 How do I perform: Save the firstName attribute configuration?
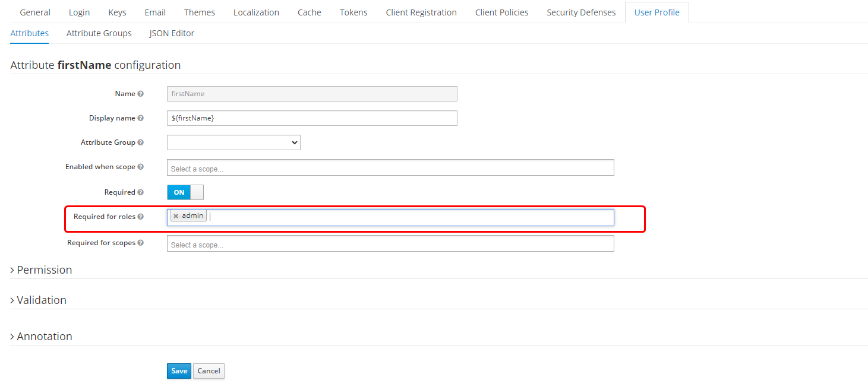[x=179, y=370]
